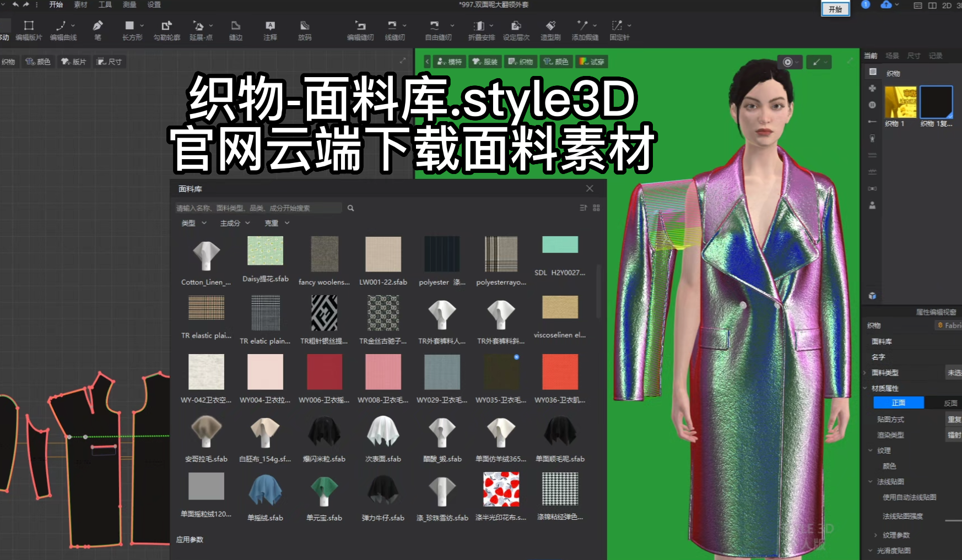Click the sort list icon in 面料库
962x560 pixels.
pos(583,208)
